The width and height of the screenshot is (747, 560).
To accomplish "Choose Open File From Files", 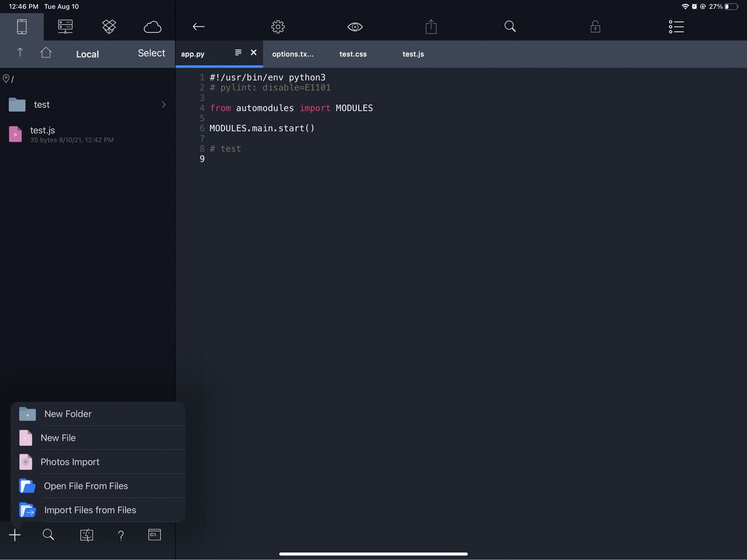I will coord(98,486).
